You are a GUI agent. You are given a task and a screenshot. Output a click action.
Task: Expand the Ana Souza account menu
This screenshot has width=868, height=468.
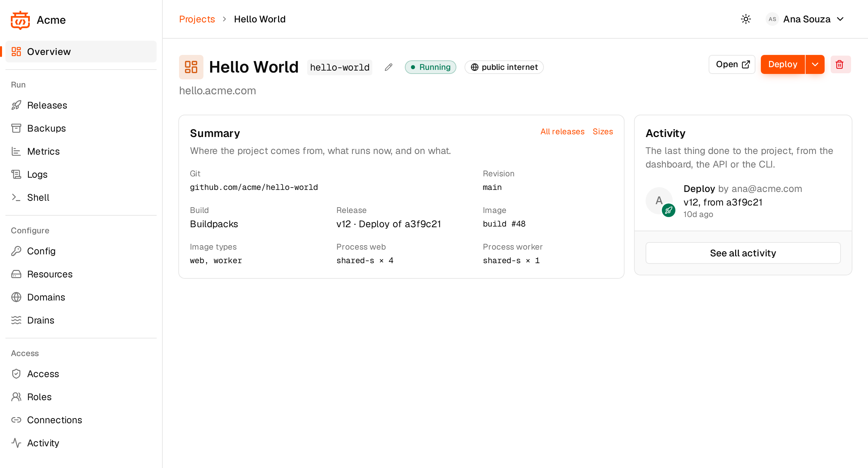click(x=806, y=19)
